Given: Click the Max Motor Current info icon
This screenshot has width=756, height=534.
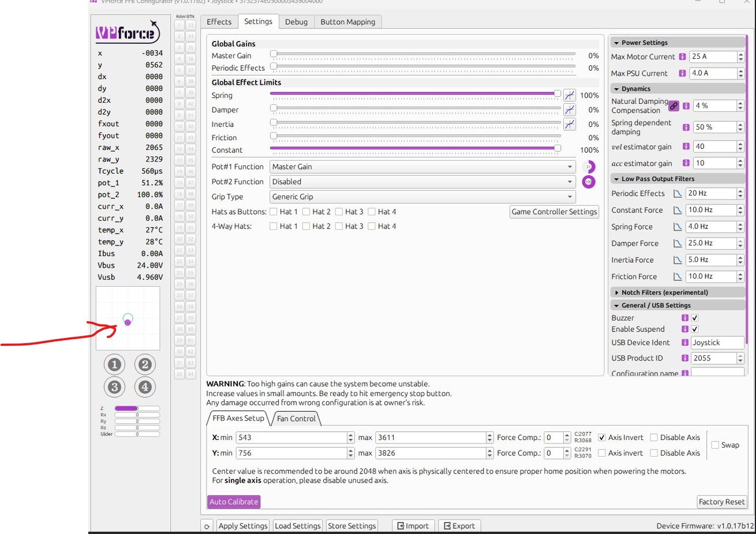Looking at the screenshot, I should [x=682, y=57].
